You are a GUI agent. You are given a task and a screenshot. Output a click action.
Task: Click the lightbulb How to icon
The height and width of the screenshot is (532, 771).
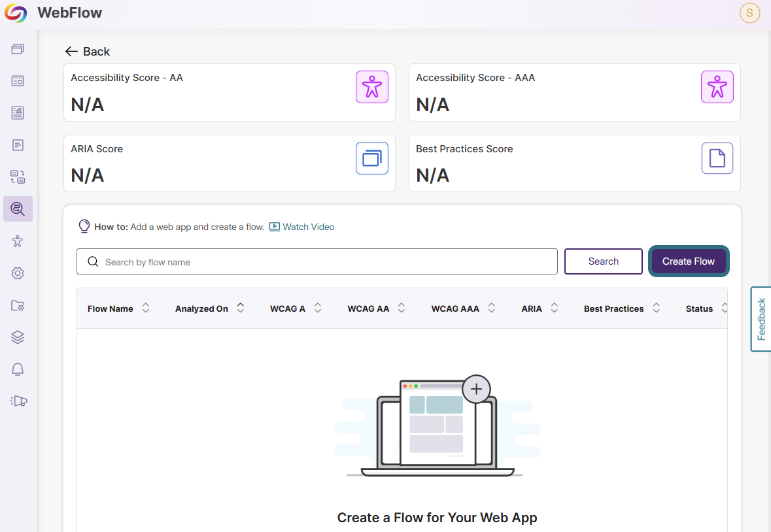84,226
